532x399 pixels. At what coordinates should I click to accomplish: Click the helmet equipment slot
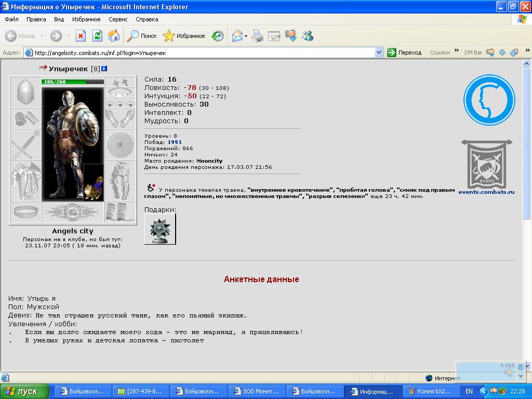click(25, 92)
